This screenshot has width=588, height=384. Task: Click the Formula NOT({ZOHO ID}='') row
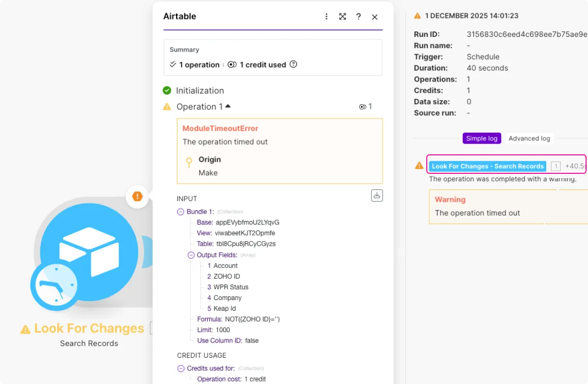pos(238,319)
